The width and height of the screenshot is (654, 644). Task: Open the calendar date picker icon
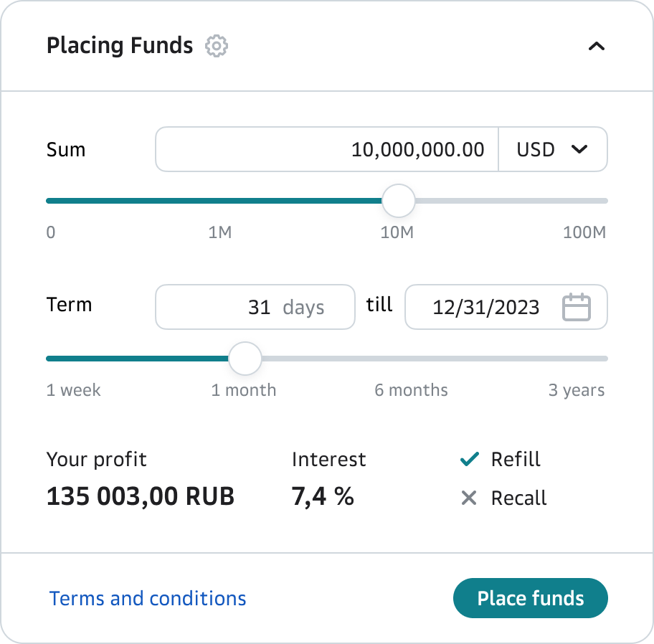pyautogui.click(x=576, y=307)
